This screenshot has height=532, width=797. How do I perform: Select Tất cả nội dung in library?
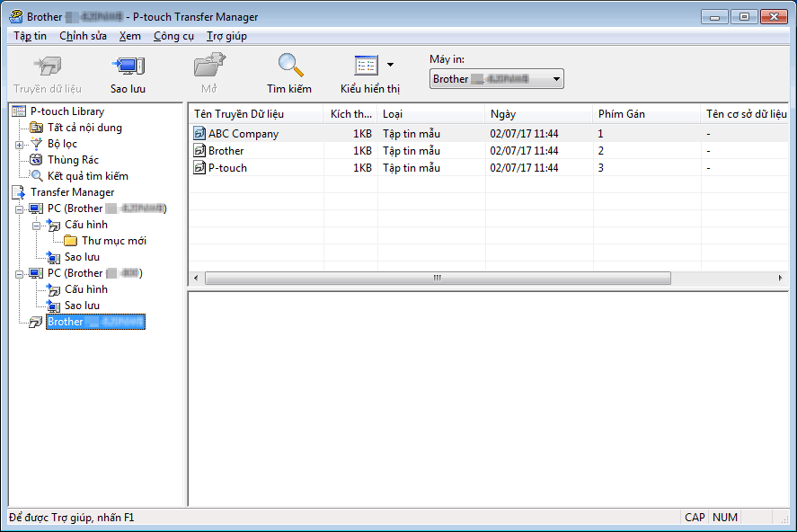[84, 128]
